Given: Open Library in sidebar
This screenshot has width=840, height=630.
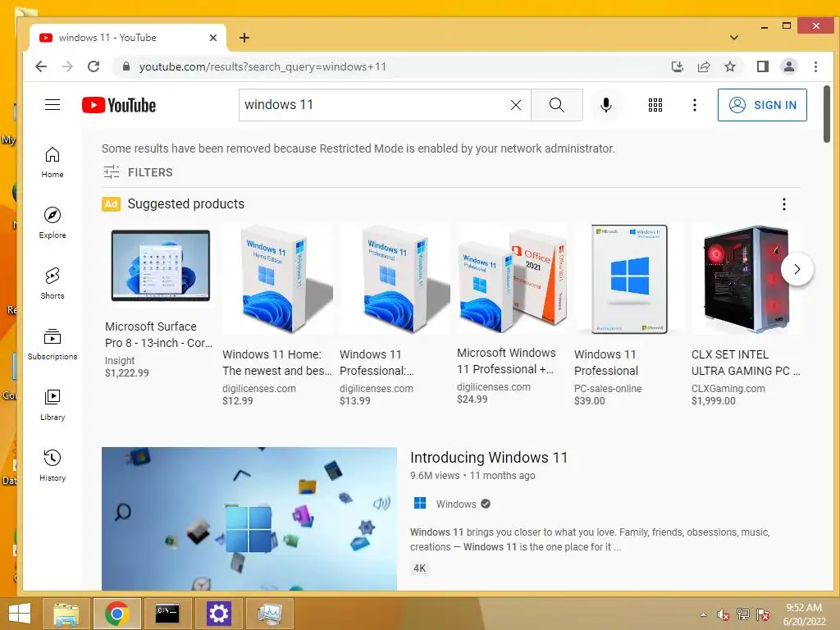Looking at the screenshot, I should 52,404.
